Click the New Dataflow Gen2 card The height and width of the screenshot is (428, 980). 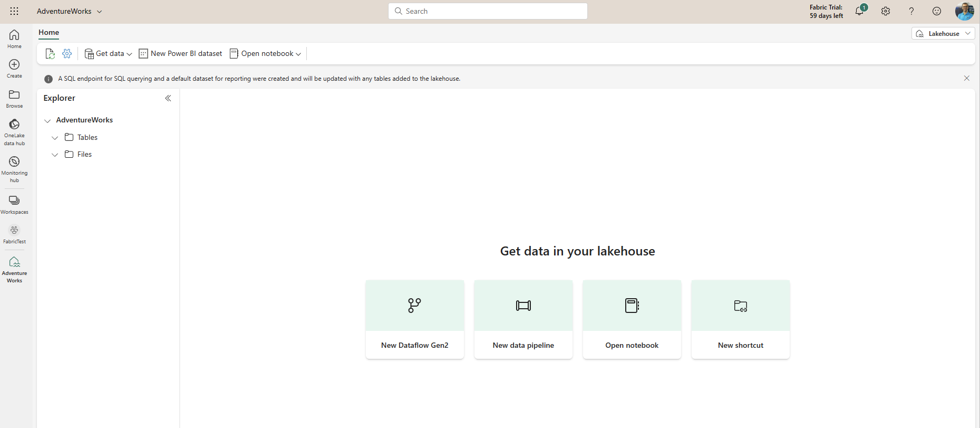click(x=415, y=319)
